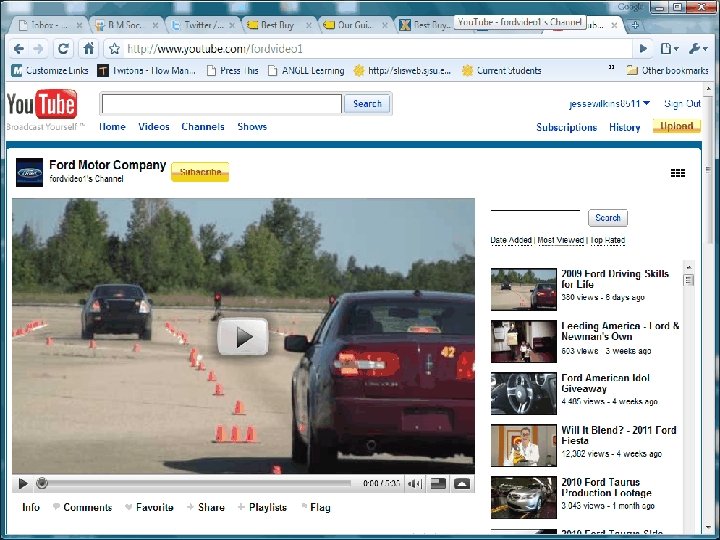Play the video with the center play overlay
Viewport: 720px width, 540px height.
point(242,337)
